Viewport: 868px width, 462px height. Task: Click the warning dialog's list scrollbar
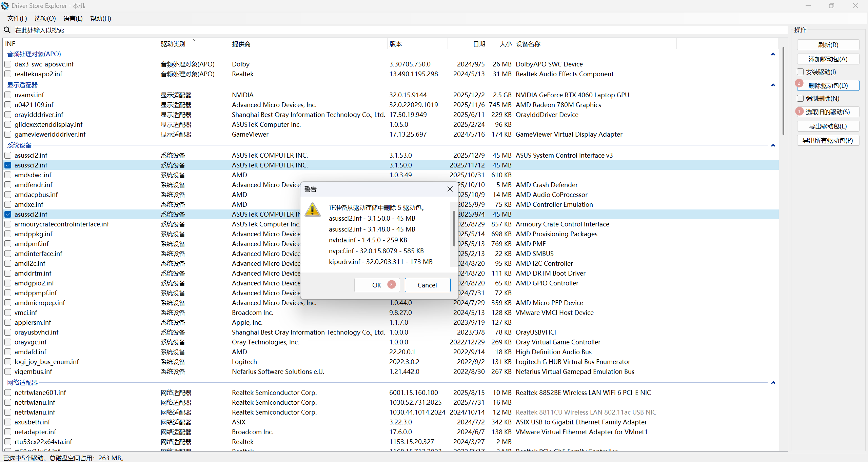coord(454,228)
